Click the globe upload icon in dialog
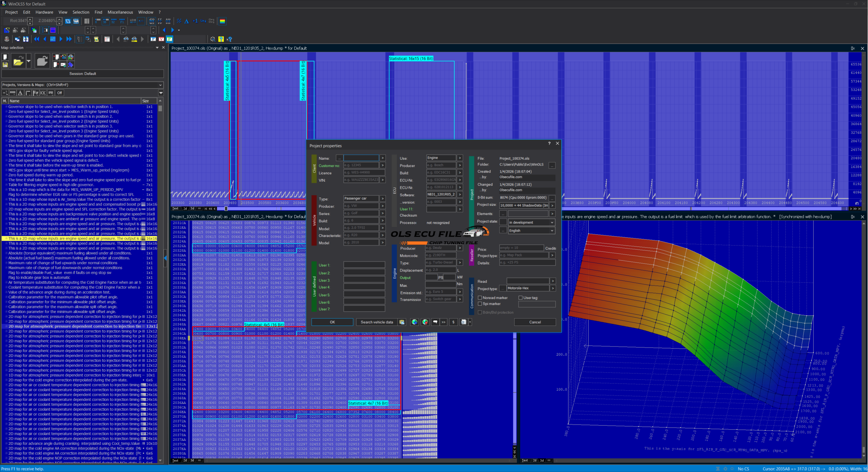Screen dimensions: 868x472 coord(425,322)
